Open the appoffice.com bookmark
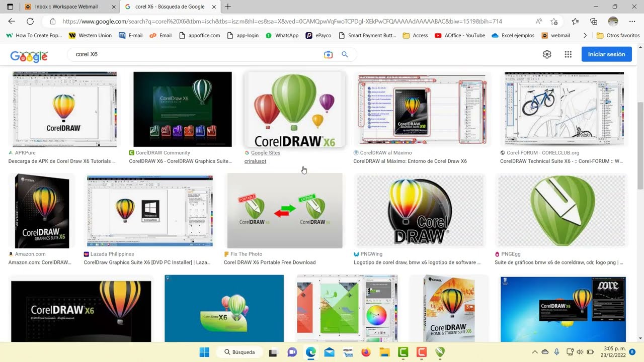This screenshot has width=644, height=362. click(199, 36)
